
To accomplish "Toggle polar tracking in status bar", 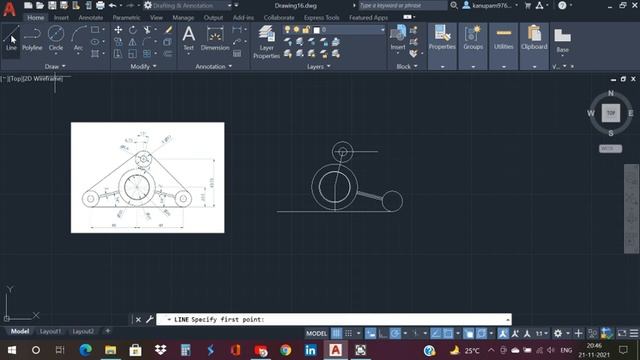I will pos(395,333).
